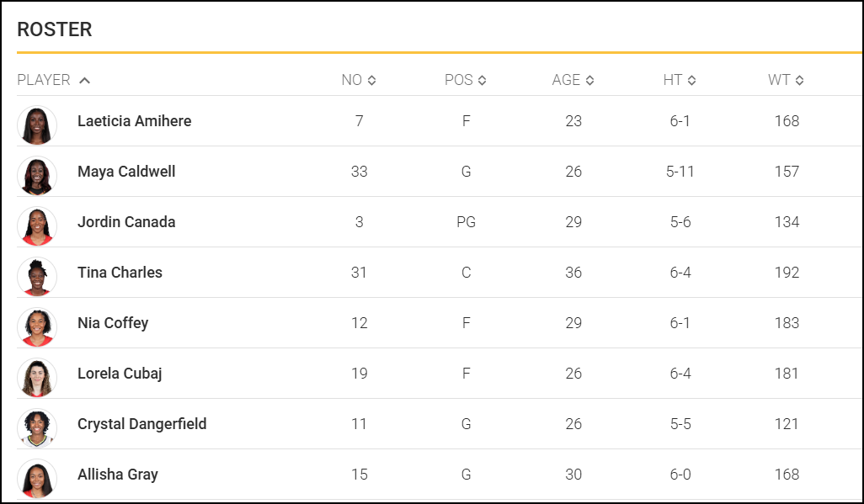This screenshot has width=864, height=504.
Task: Open Laeticia Amihere's headshot photo
Action: pyautogui.click(x=37, y=125)
